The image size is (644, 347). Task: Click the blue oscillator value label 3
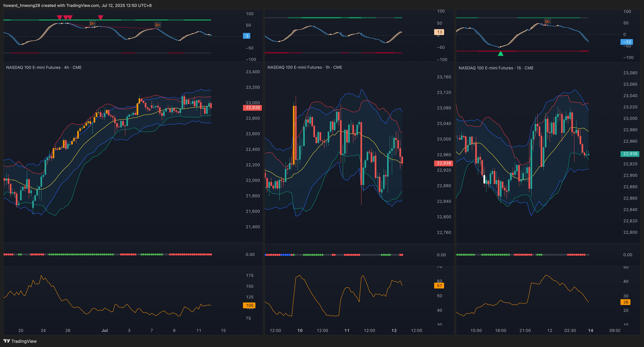[x=247, y=36]
